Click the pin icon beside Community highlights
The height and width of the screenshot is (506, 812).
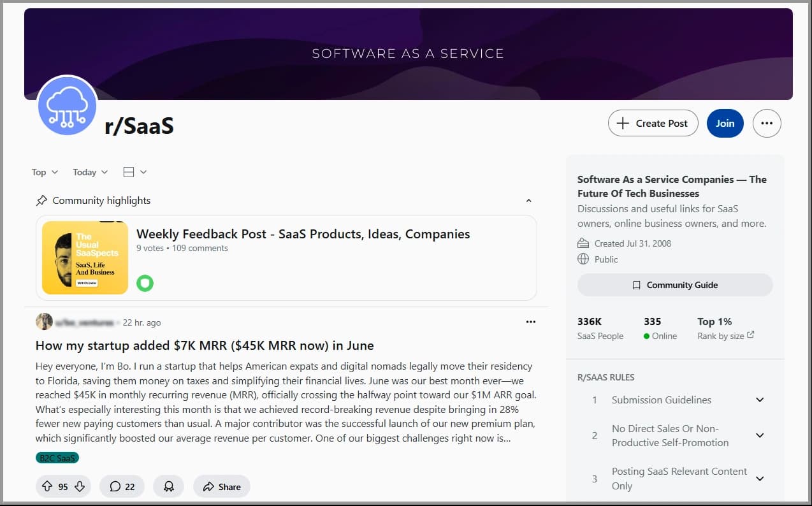coord(41,201)
